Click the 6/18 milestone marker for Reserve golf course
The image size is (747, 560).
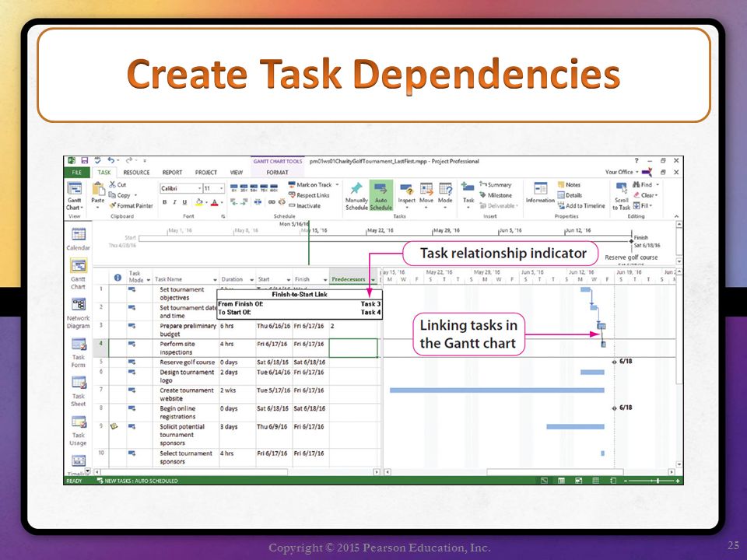coord(615,362)
